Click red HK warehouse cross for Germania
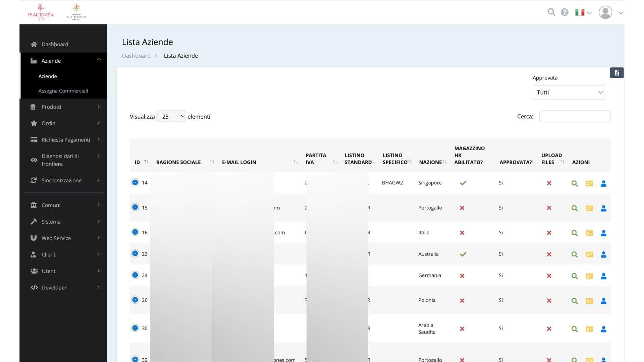The width and height of the screenshot is (644, 362). click(x=462, y=276)
